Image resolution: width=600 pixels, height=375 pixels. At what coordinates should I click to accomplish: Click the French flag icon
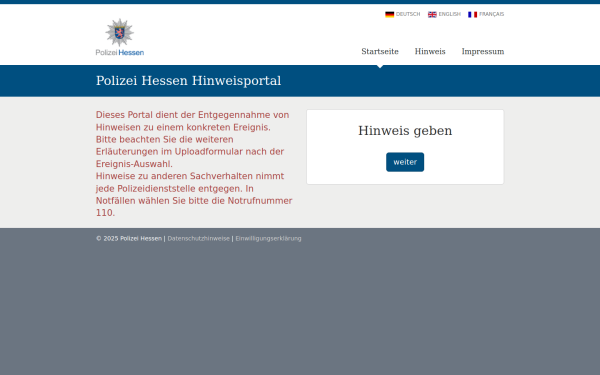(x=473, y=15)
